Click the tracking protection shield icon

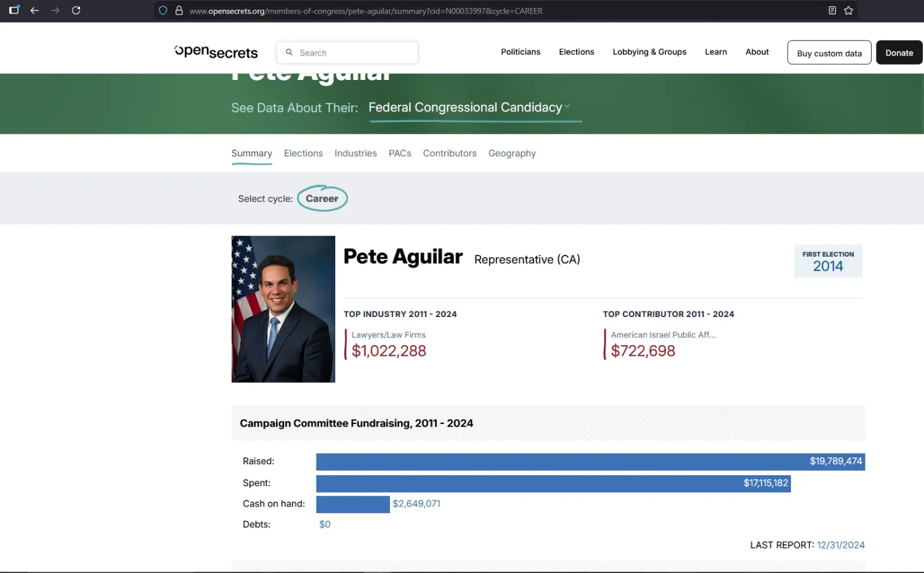coord(163,10)
